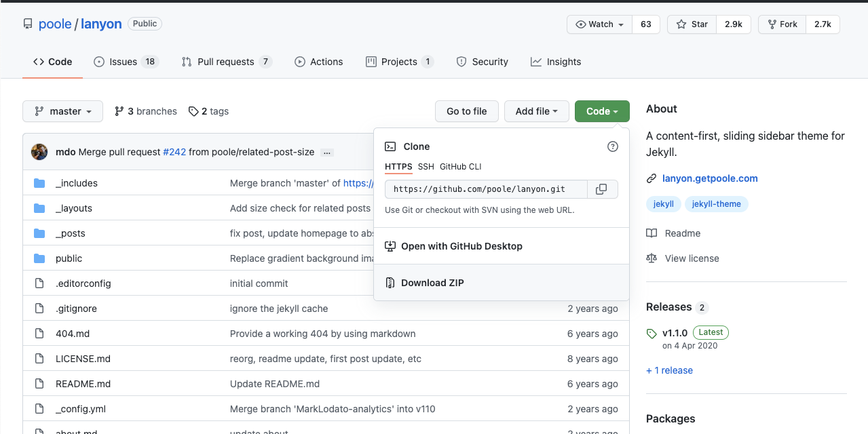The width and height of the screenshot is (868, 434).
Task: Click the 2.7k forks count
Action: [x=823, y=24]
